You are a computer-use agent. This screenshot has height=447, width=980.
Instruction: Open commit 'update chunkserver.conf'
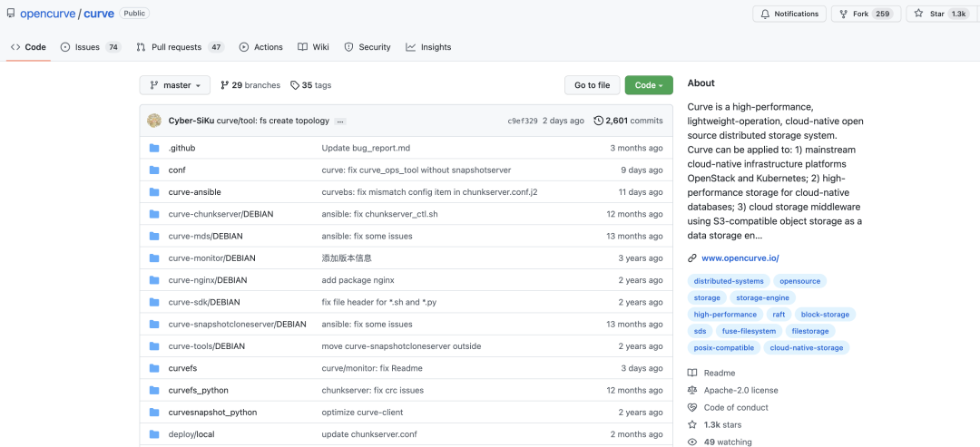(x=369, y=434)
